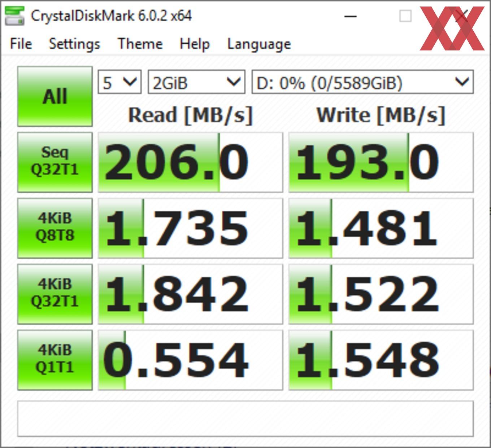Screen dimensions: 491x448
Task: Open the test size dropdown showing 2GiB
Action: (196, 82)
